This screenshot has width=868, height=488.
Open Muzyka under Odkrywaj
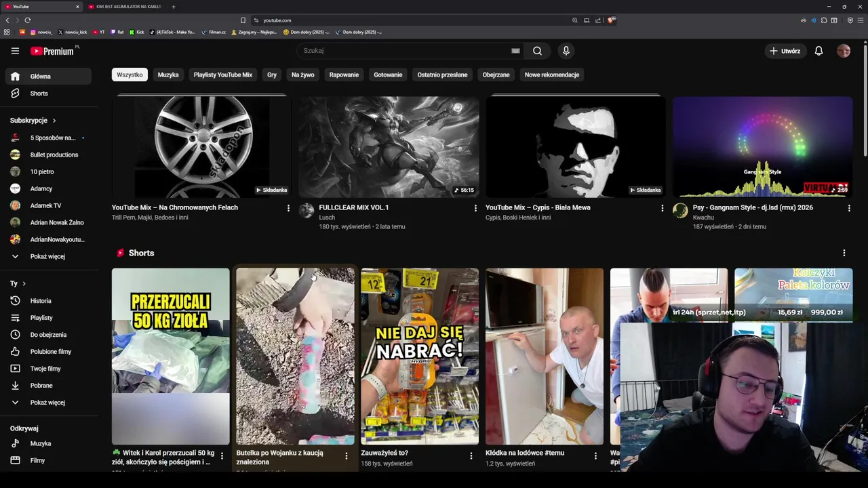pyautogui.click(x=48, y=444)
